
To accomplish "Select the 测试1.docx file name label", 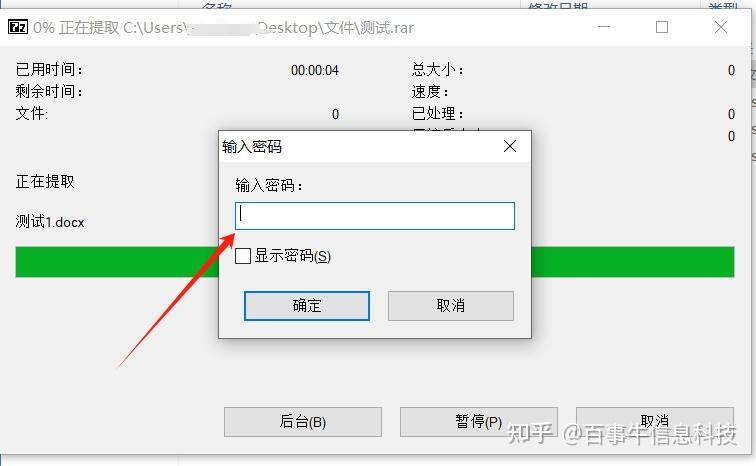I will 50,222.
